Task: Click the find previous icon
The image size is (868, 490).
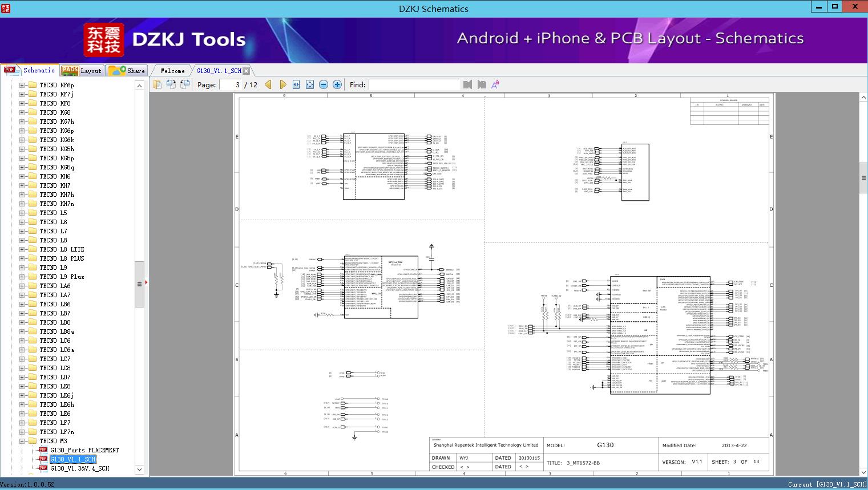Action: click(x=468, y=84)
